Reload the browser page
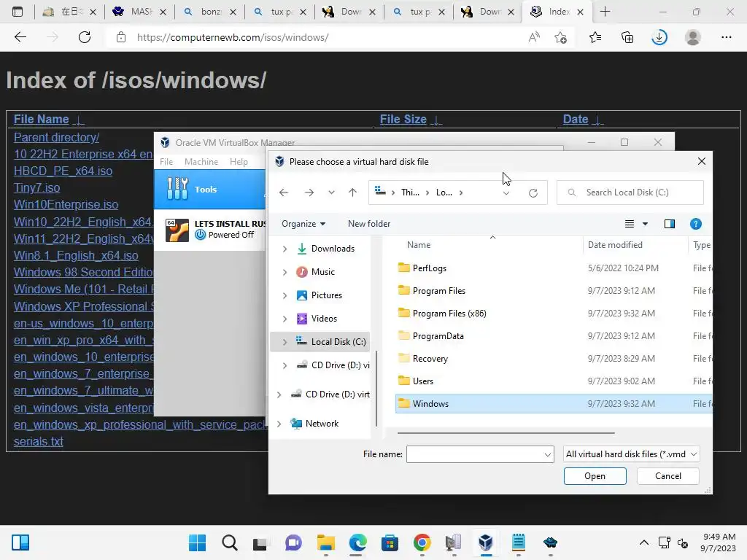This screenshot has width=747, height=560. click(x=85, y=37)
